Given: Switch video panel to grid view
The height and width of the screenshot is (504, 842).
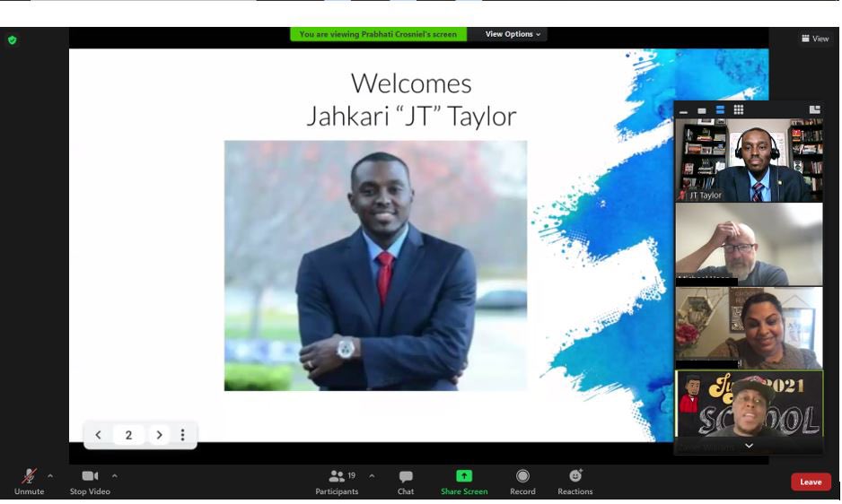Looking at the screenshot, I should [739, 110].
